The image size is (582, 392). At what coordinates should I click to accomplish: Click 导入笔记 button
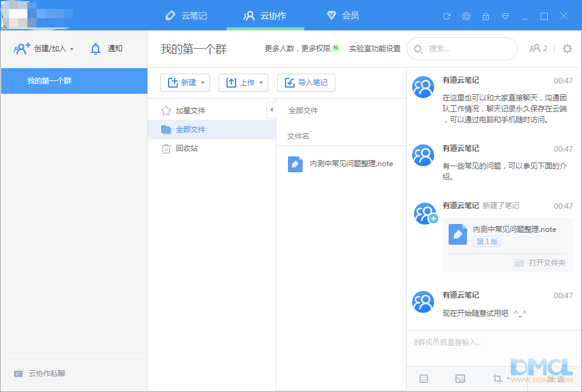click(x=306, y=82)
